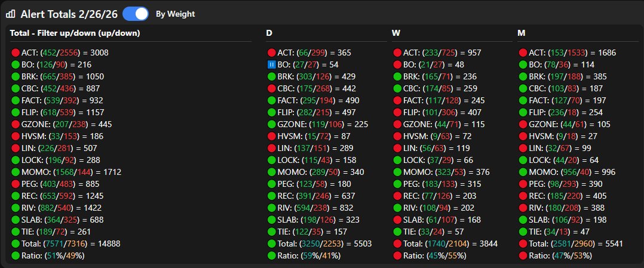The width and height of the screenshot is (644, 268).
Task: Click the red dot beside W column Ratio
Action: click(397, 255)
